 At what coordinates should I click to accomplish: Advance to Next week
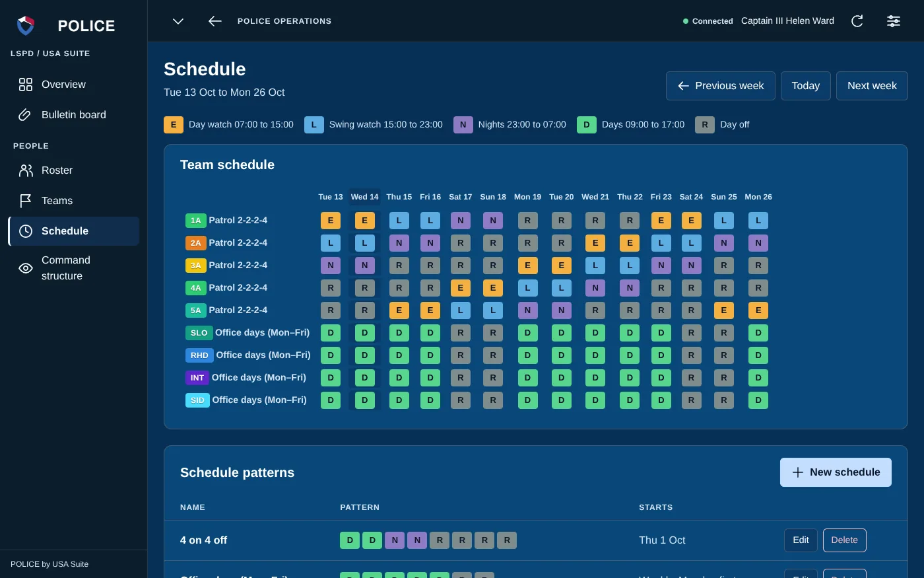[872, 86]
